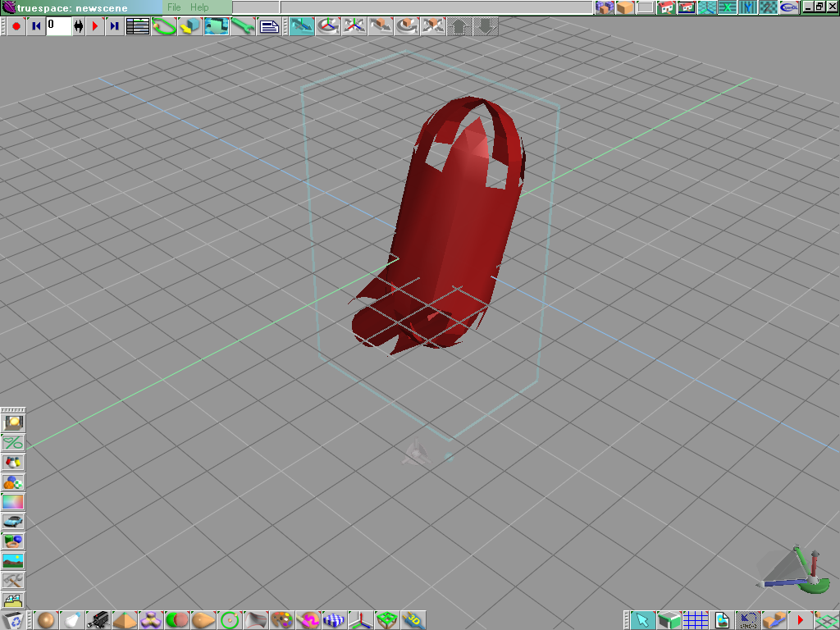Viewport: 840px width, 630px height.
Task: Toggle the Z axis lock
Action: pos(768,7)
